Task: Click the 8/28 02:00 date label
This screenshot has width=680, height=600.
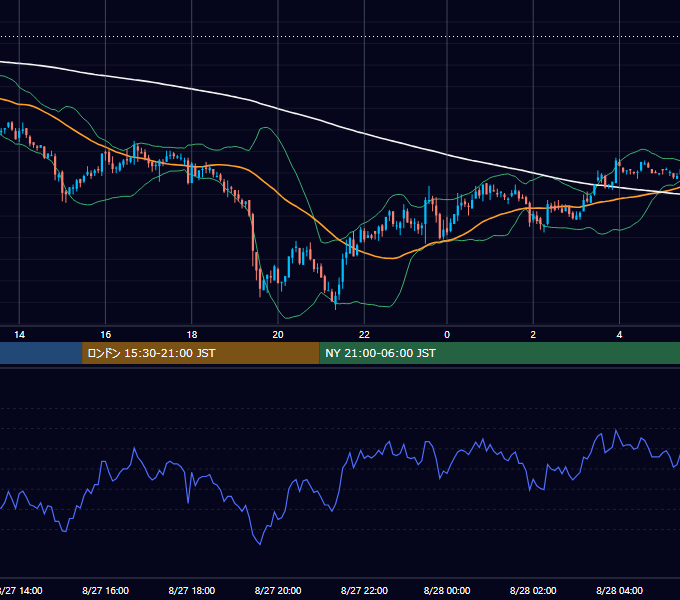Action: click(x=533, y=590)
